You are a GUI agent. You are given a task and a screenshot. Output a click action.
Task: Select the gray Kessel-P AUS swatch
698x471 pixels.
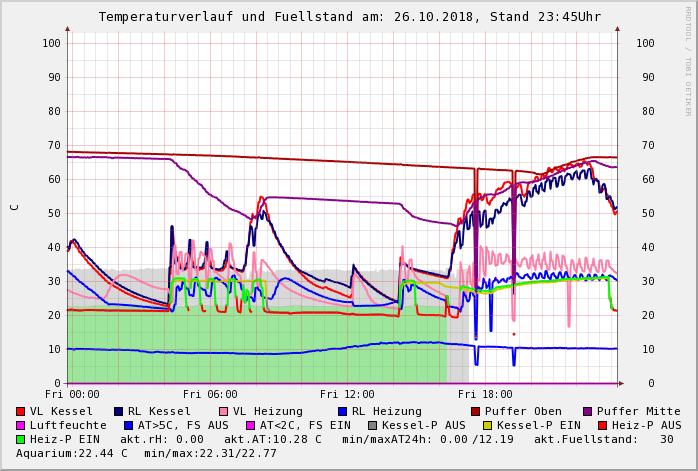(x=373, y=425)
